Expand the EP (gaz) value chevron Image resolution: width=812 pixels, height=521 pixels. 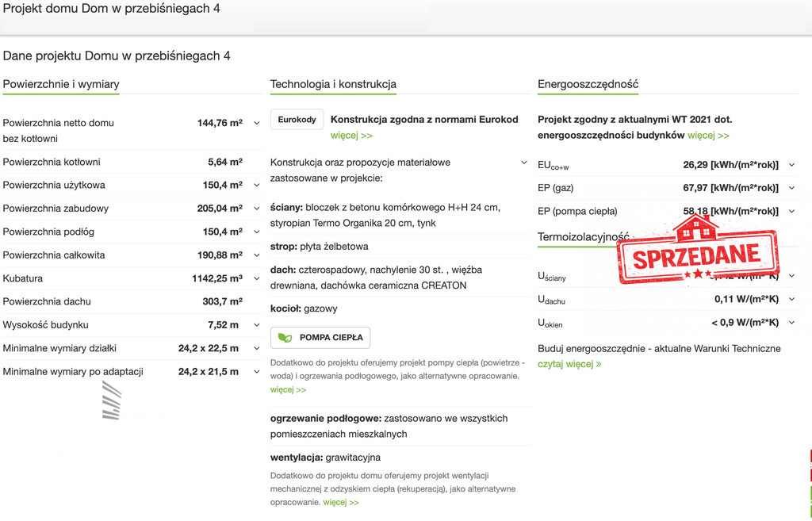792,188
